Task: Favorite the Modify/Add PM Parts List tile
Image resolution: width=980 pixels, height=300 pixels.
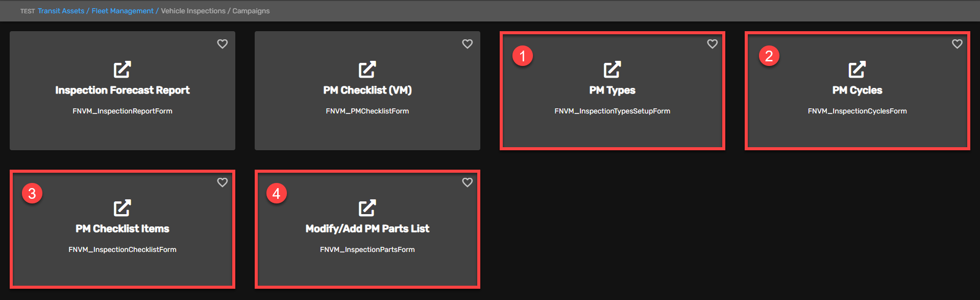Action: point(468,182)
